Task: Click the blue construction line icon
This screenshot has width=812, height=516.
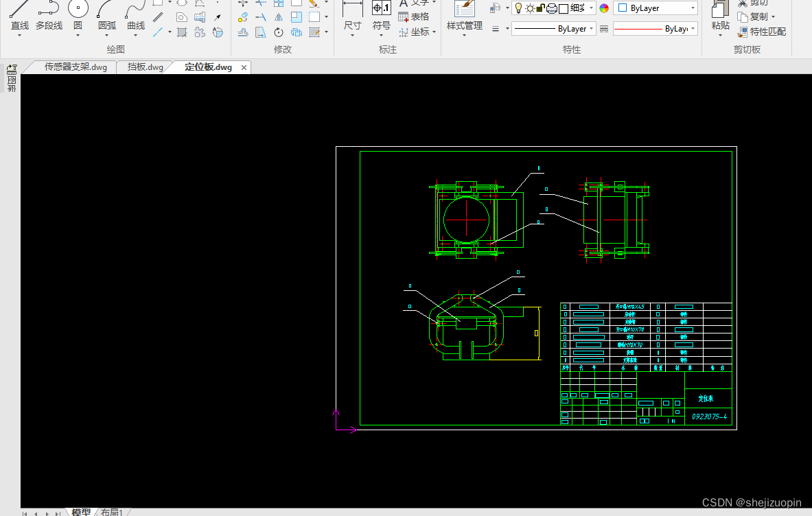Action: [x=158, y=33]
